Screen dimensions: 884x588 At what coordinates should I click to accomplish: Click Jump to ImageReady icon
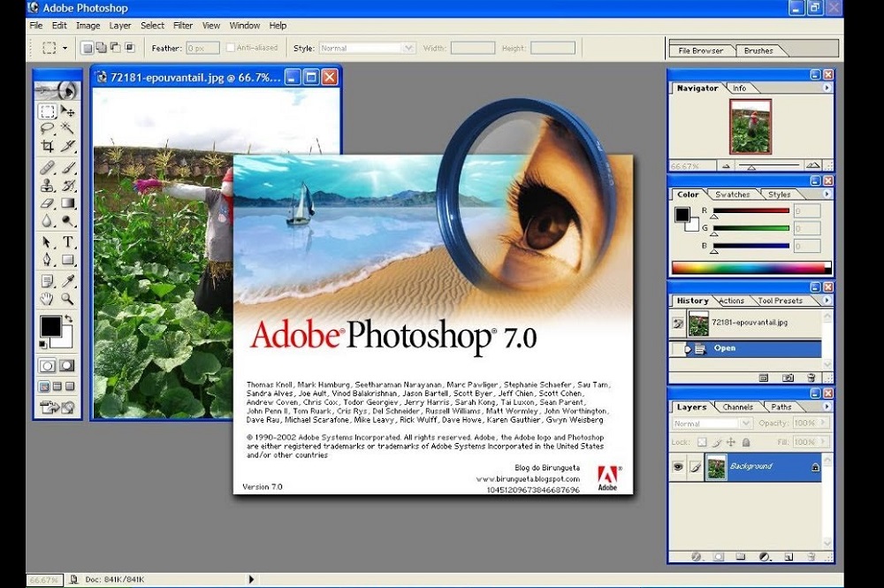pyautogui.click(x=57, y=407)
